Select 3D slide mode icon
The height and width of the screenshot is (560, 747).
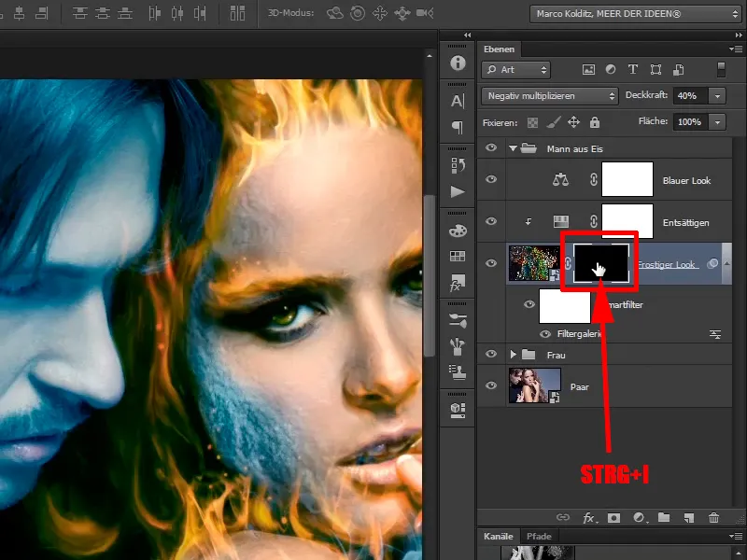(402, 13)
